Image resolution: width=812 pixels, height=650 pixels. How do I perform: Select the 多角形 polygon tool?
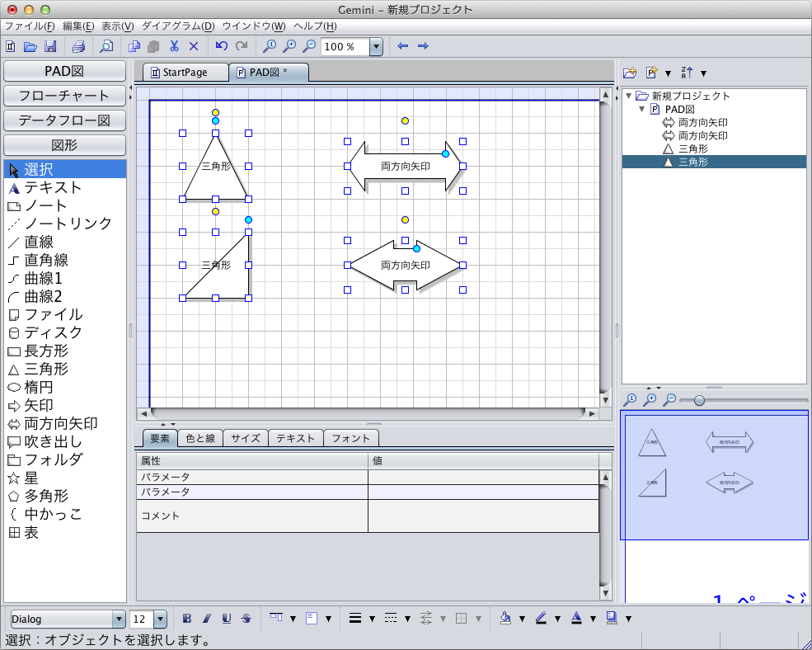pyautogui.click(x=65, y=496)
